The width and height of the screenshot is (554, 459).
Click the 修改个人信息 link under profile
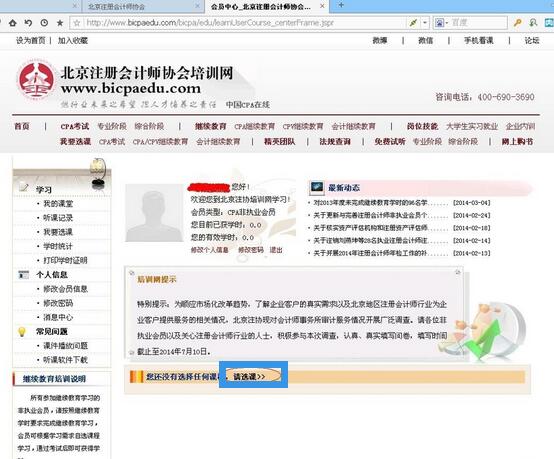[210, 250]
